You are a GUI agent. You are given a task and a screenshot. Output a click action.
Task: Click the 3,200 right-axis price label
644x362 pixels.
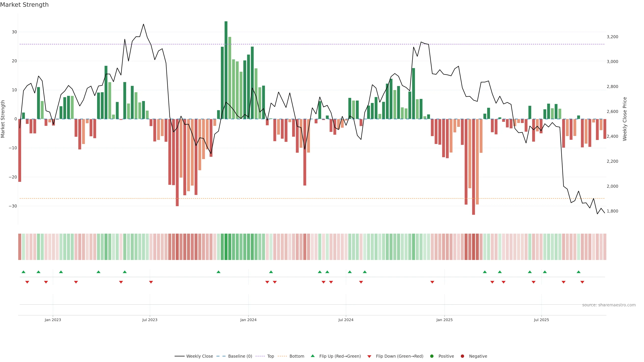tap(612, 37)
